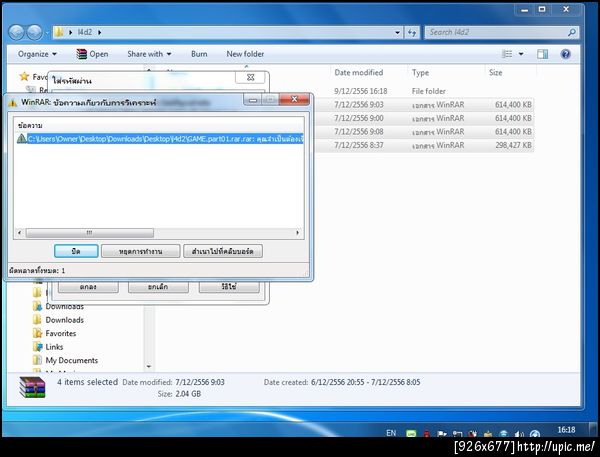Click the 298,427 KB size cell
Viewport: 600px width, 457px height.
(514, 145)
